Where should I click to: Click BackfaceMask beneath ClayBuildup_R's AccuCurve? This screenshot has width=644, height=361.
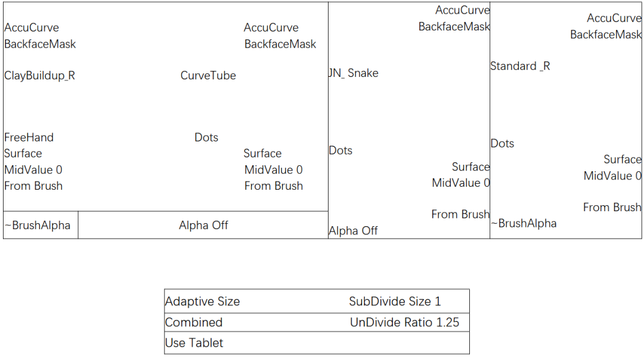(40, 44)
